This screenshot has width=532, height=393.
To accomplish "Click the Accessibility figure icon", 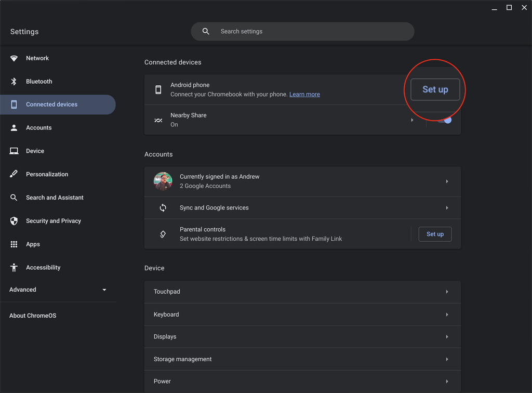I will click(x=14, y=268).
